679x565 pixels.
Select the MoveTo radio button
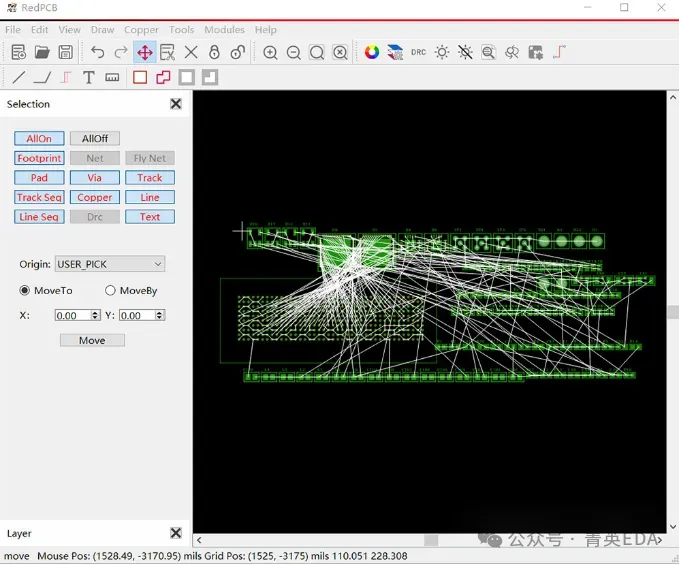[25, 290]
